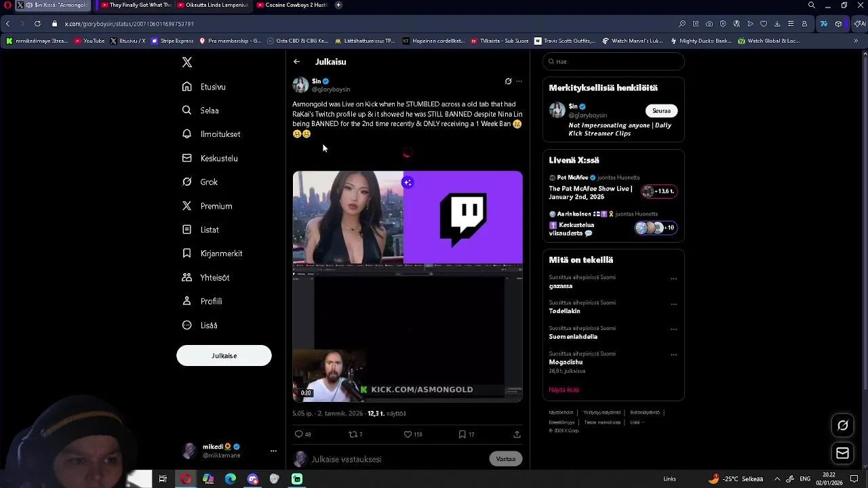Go back with the Julkaisu arrow
The image size is (868, 488).
point(296,62)
